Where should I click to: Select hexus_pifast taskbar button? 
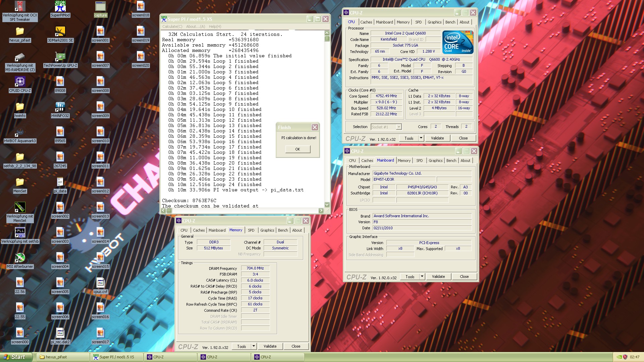[x=63, y=357]
